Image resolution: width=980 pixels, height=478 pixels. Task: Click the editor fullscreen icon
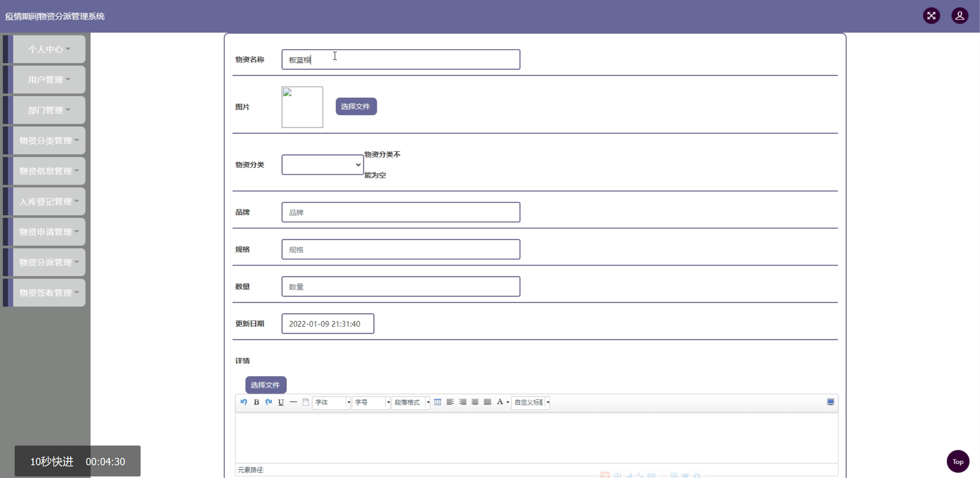coord(830,402)
